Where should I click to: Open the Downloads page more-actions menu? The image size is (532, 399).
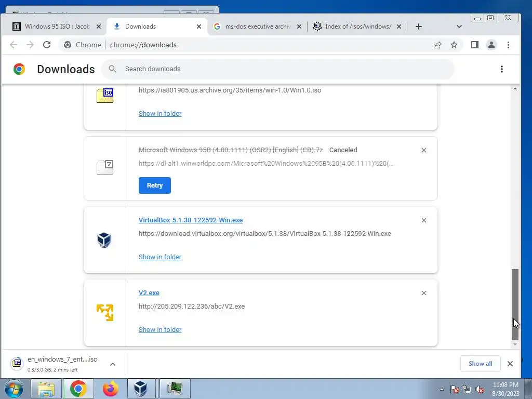coord(502,69)
